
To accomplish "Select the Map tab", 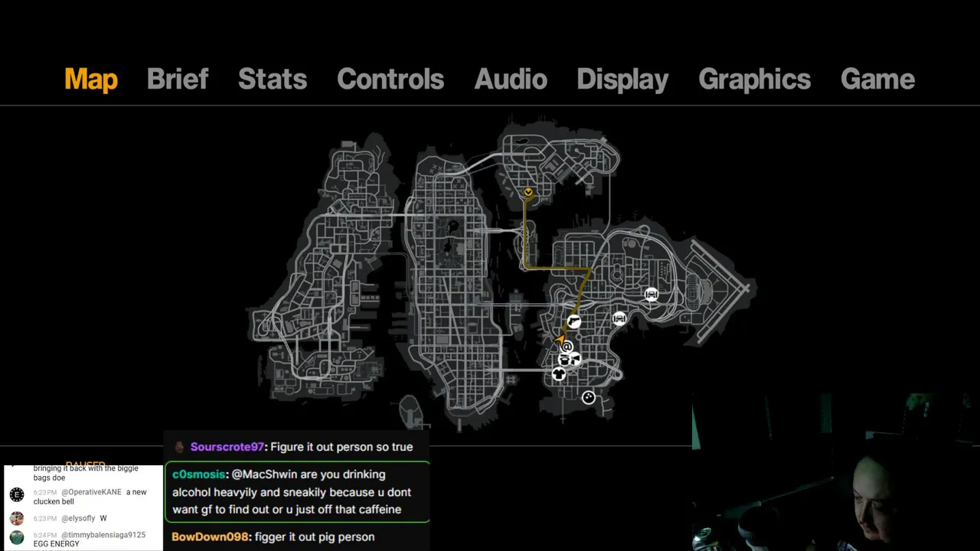I will coord(90,79).
